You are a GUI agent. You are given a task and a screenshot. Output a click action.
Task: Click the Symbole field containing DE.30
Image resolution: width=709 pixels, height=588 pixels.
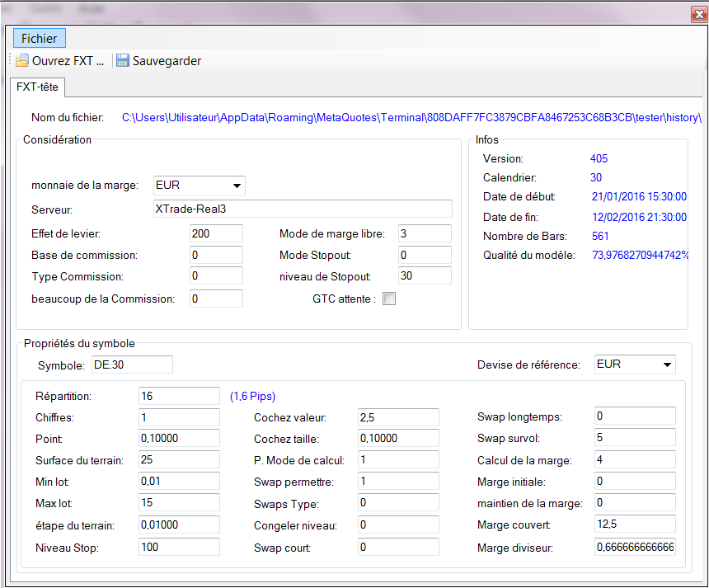point(132,365)
